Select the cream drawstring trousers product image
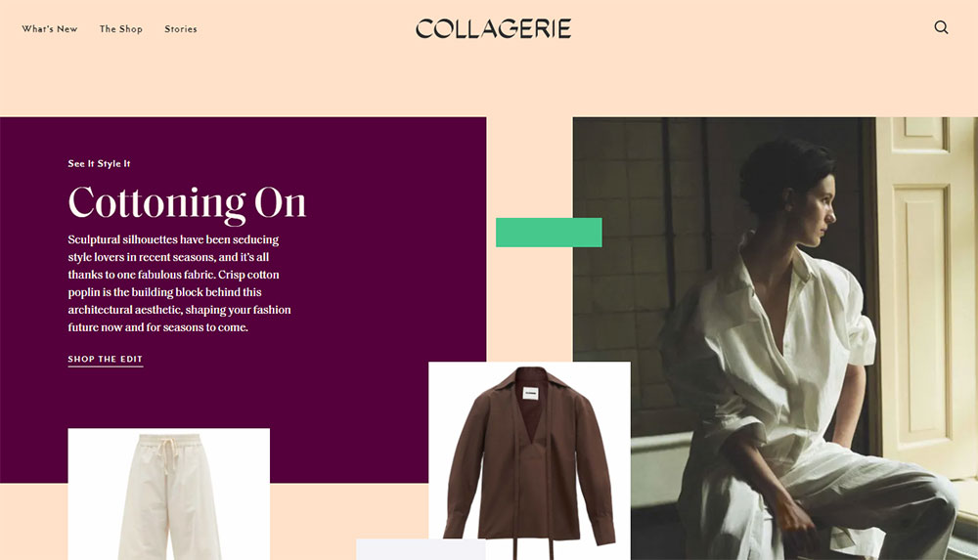Screen dimensions: 978x560 169,494
